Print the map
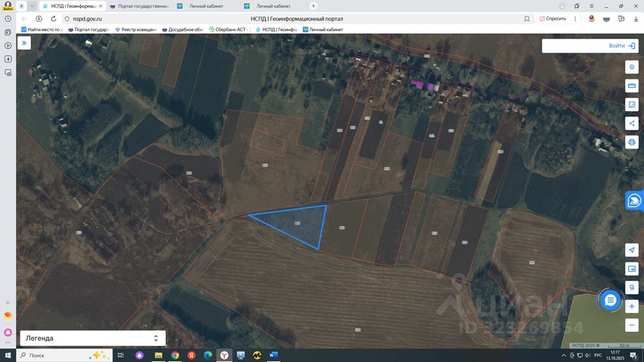 click(x=631, y=142)
